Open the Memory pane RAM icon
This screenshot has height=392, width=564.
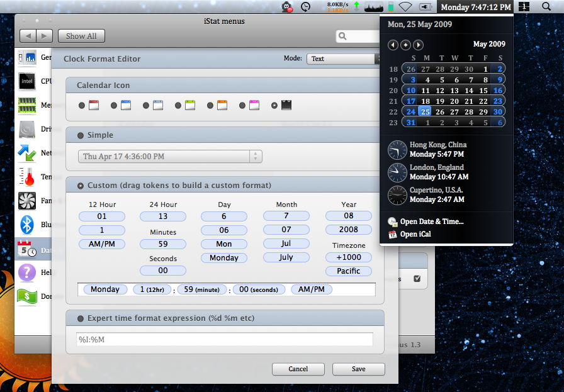tap(27, 105)
